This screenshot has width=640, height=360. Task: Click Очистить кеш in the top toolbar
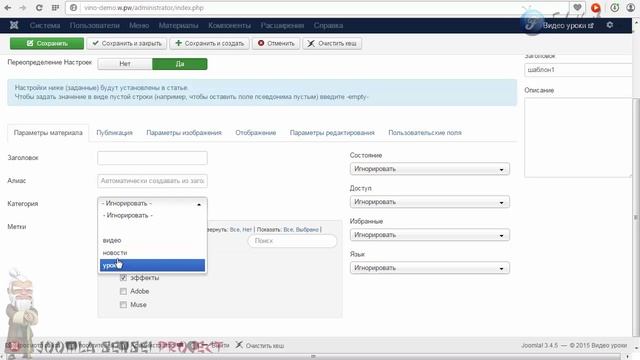point(332,43)
